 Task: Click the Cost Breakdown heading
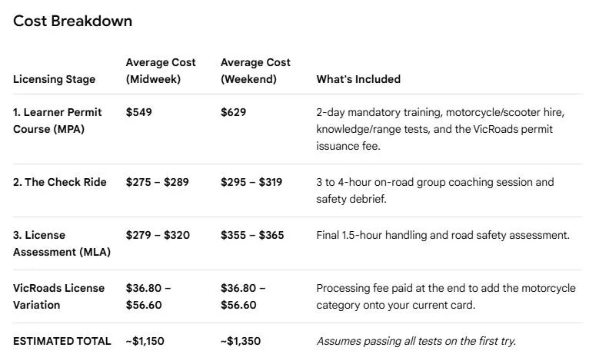(72, 21)
